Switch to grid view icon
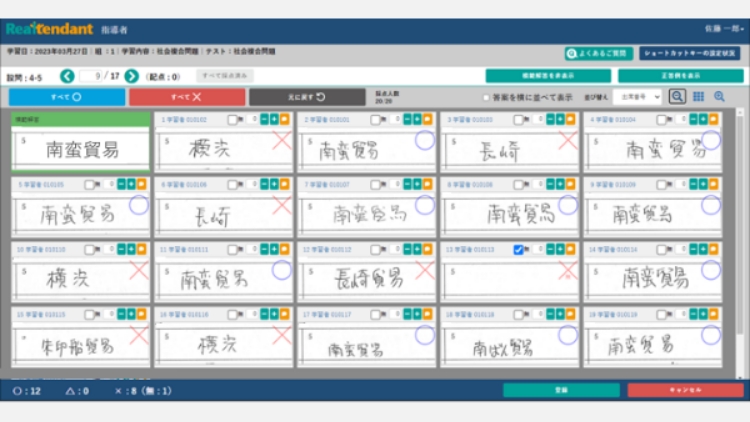 pos(698,97)
